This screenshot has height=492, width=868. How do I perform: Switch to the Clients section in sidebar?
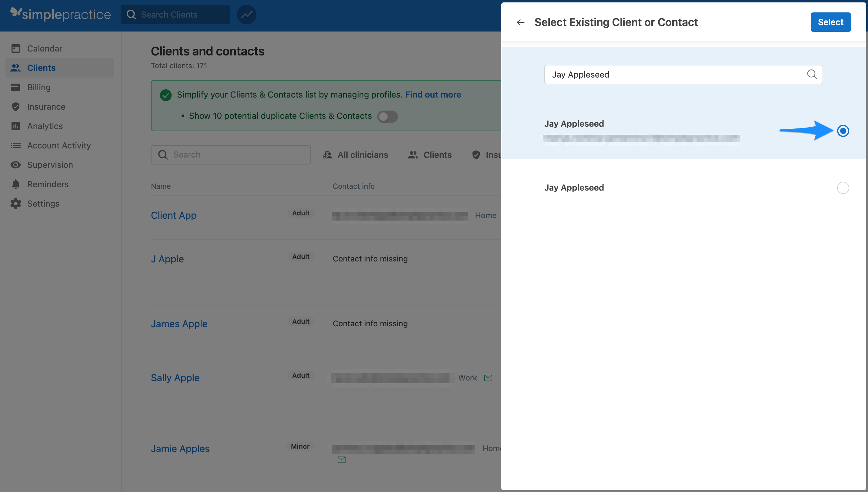click(x=41, y=68)
